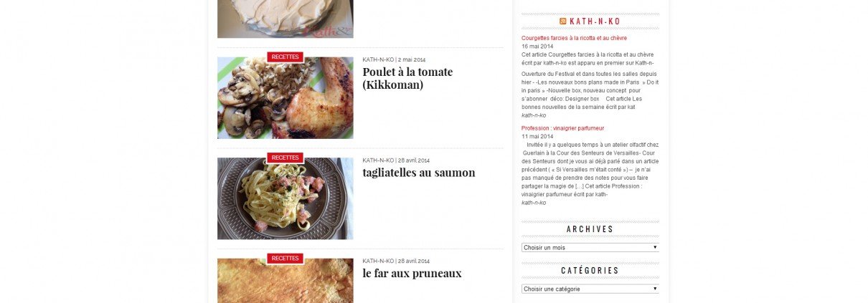
Task: Select RECETTES tag on far aux pruneaux post
Action: pos(286,258)
